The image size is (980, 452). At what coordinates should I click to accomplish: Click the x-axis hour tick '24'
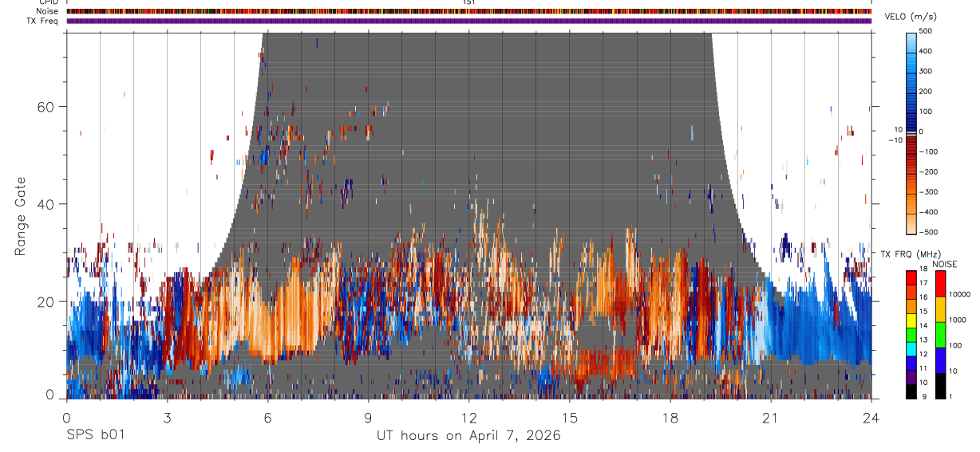(x=871, y=416)
